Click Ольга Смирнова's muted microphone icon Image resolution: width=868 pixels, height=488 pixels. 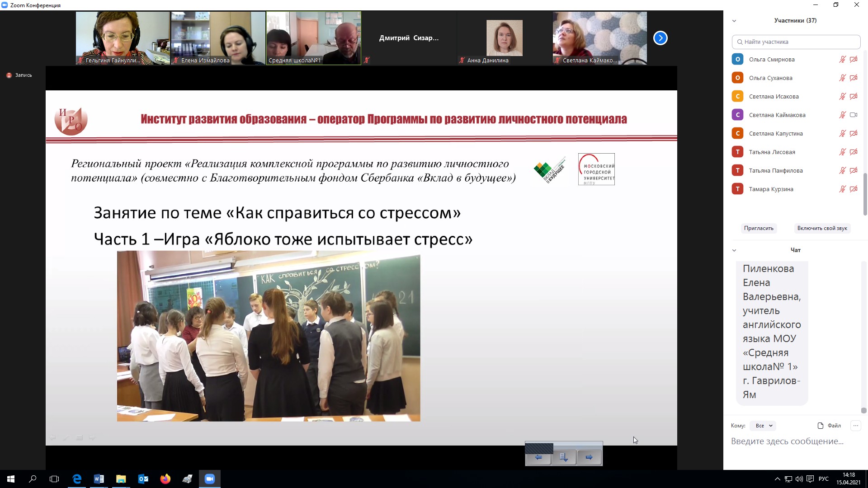click(842, 59)
